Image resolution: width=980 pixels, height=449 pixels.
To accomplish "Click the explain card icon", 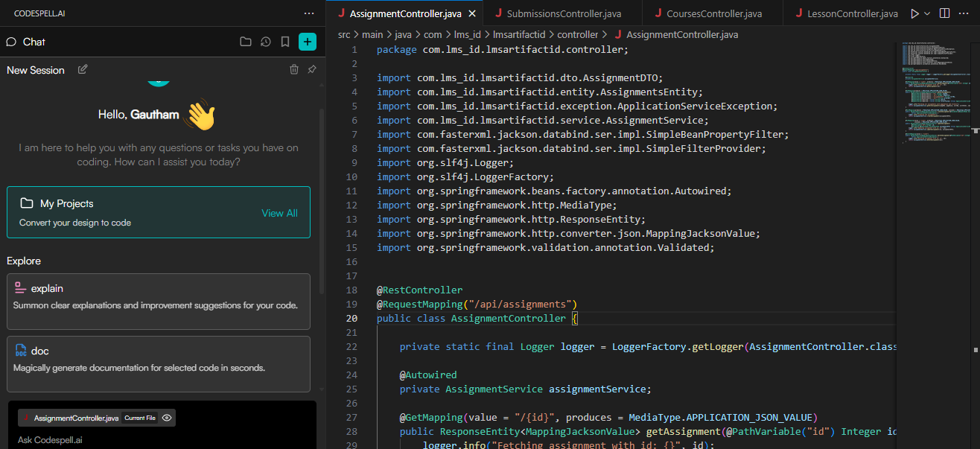I will pos(20,288).
